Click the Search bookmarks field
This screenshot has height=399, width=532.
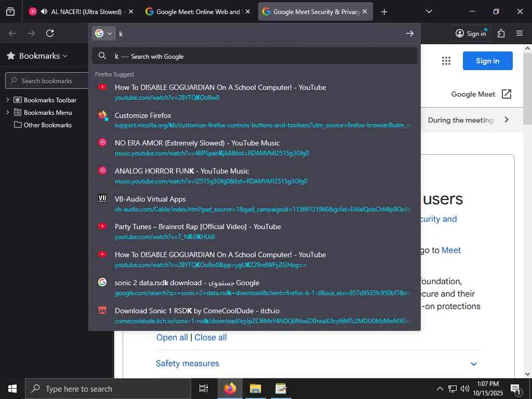[x=47, y=81]
